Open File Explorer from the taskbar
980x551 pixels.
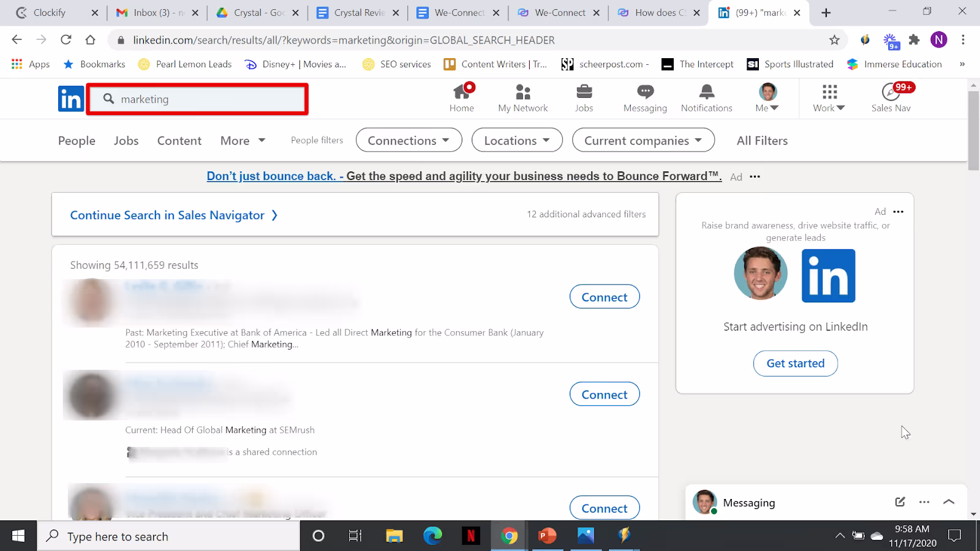pyautogui.click(x=394, y=536)
